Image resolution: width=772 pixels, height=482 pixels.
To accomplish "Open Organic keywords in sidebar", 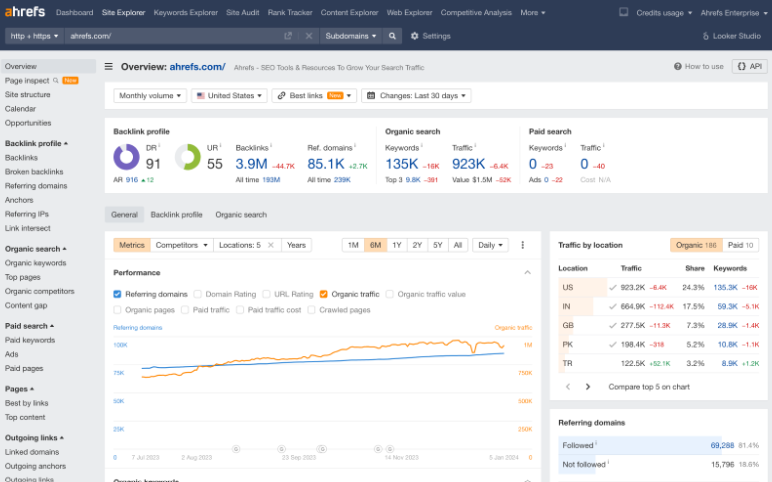I will click(x=35, y=263).
